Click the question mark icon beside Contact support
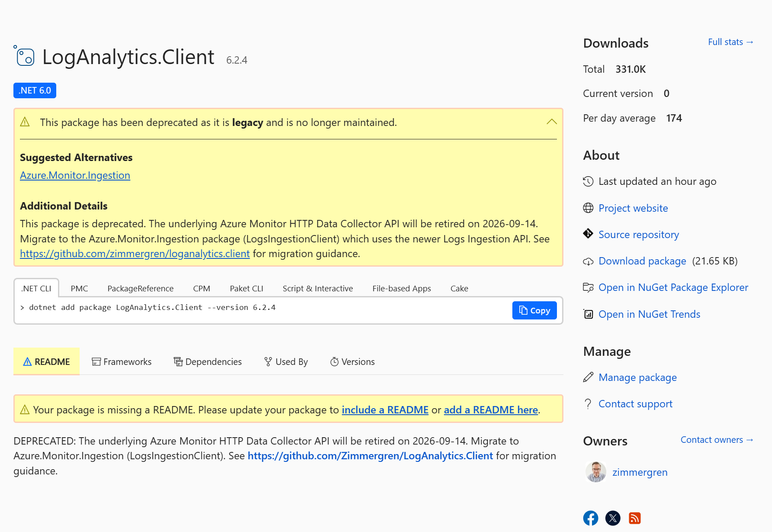The height and width of the screenshot is (532, 772). pos(588,403)
